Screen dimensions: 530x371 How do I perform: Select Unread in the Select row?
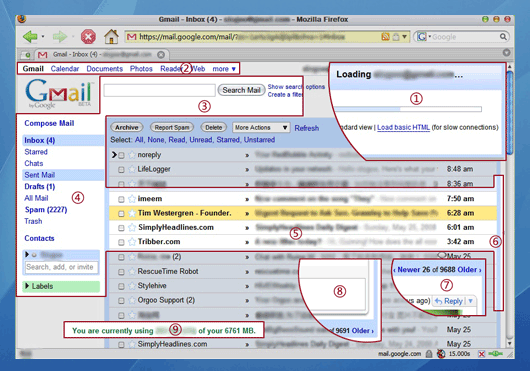tap(200, 140)
